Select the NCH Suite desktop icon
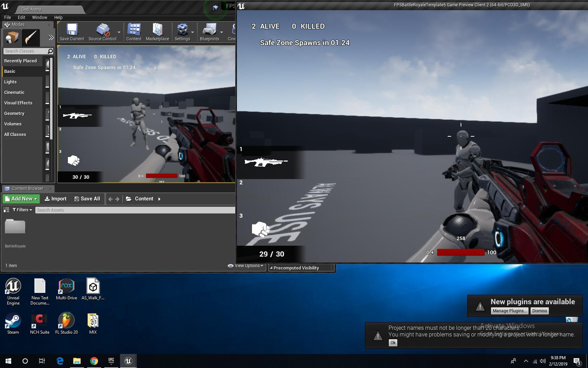This screenshot has height=368, width=588. tap(40, 323)
